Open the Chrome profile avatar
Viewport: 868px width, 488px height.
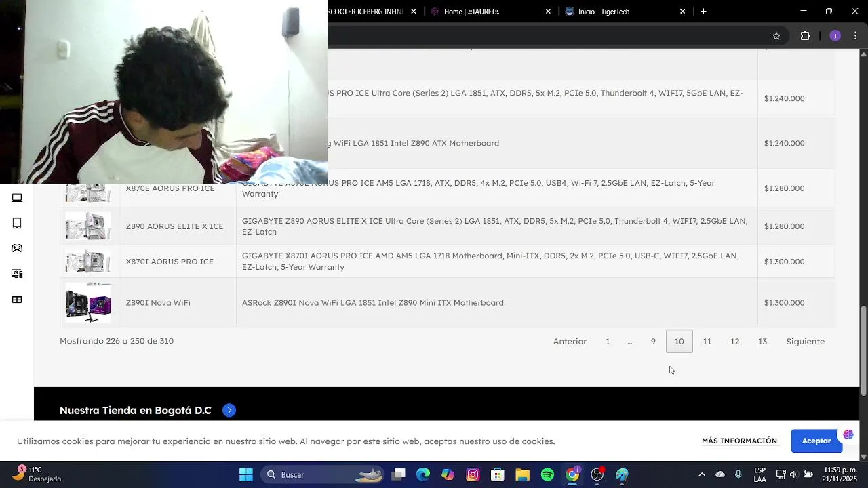click(x=835, y=36)
